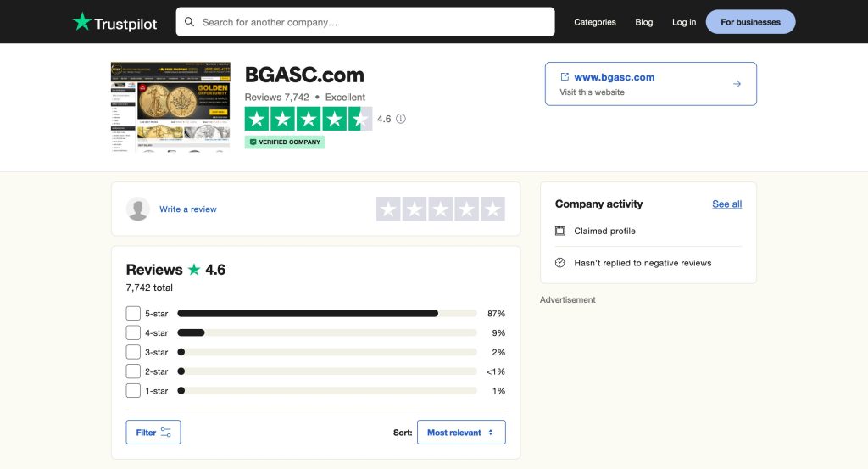The image size is (868, 469).
Task: Click the search magnifier icon
Action: [189, 22]
